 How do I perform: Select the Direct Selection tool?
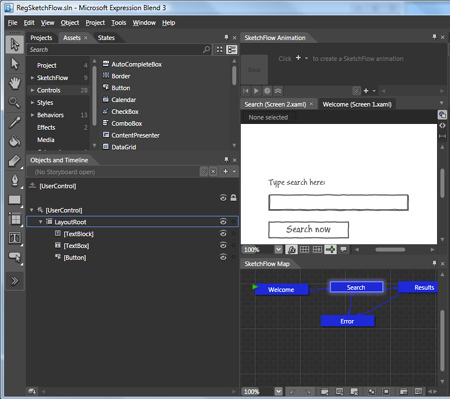pos(15,64)
